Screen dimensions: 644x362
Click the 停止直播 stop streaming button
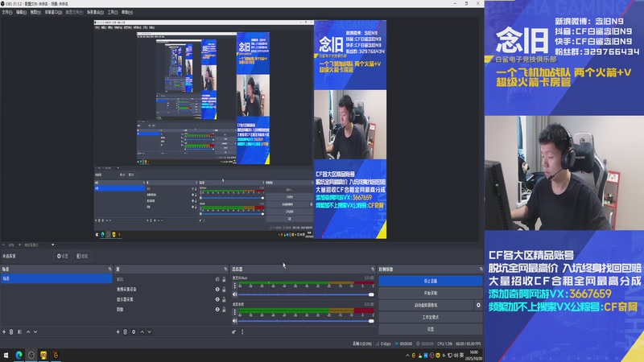430,281
